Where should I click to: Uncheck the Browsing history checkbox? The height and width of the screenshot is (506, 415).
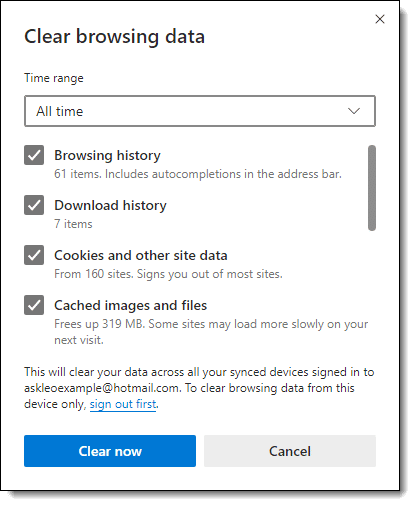34,155
